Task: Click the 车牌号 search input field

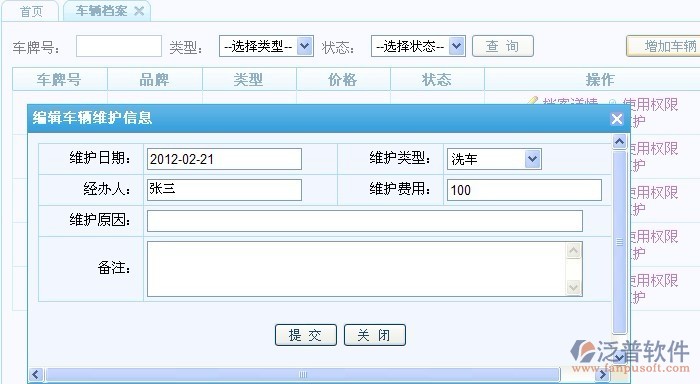Action: click(119, 46)
